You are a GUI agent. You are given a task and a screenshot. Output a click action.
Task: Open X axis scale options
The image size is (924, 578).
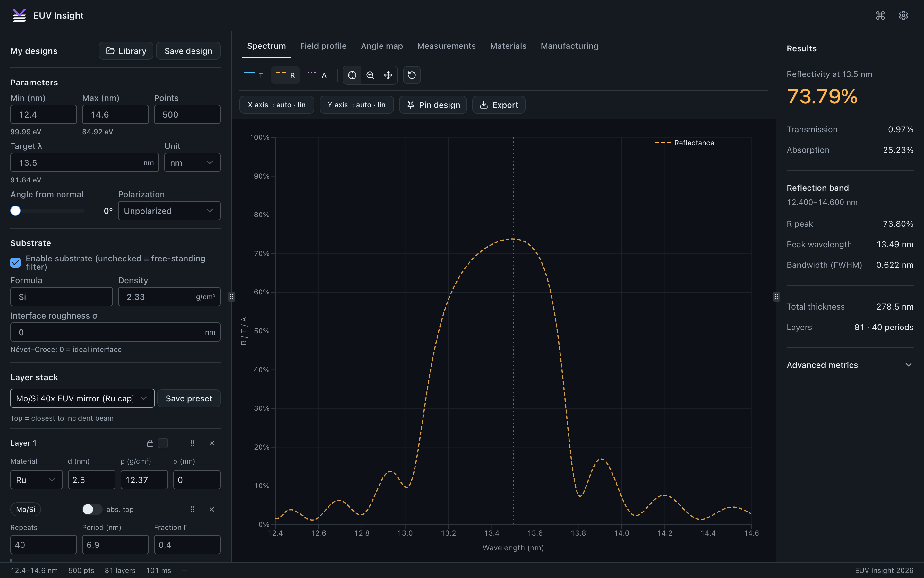277,105
